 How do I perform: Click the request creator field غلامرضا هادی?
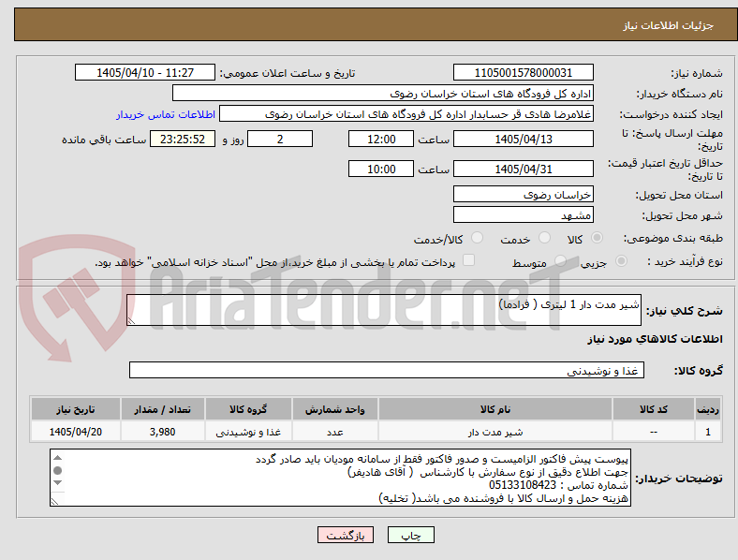point(406,114)
